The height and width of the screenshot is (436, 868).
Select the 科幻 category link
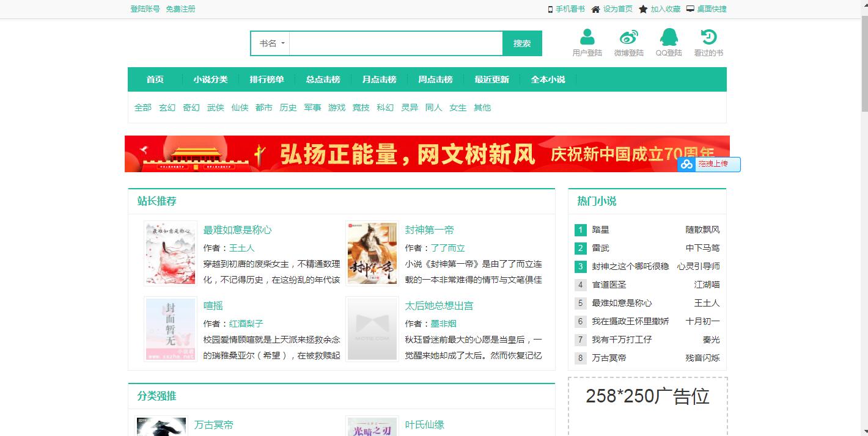[x=386, y=107]
